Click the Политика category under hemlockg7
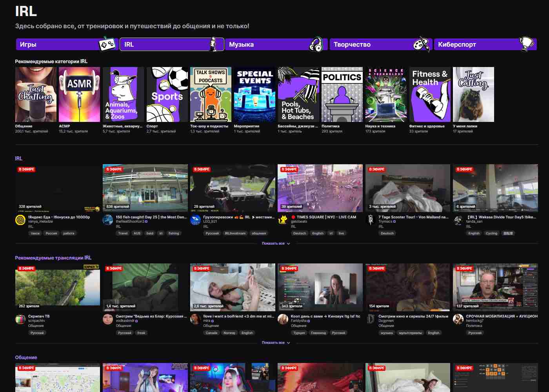This screenshot has width=549, height=392. pos(474,326)
